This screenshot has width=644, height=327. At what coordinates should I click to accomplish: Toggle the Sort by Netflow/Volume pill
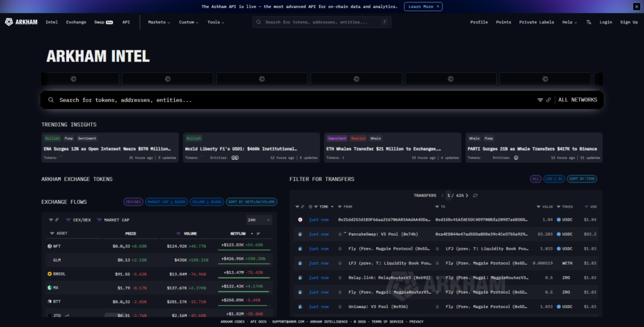pos(252,202)
